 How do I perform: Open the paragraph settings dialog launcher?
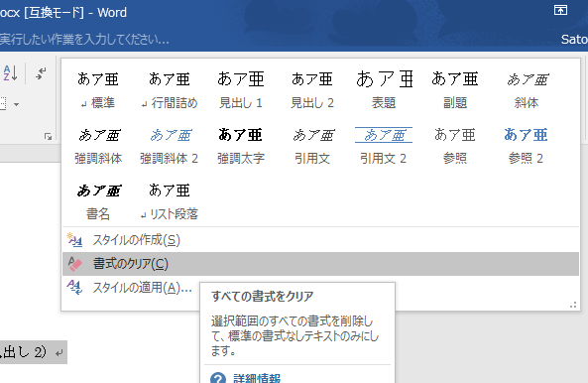point(48,137)
